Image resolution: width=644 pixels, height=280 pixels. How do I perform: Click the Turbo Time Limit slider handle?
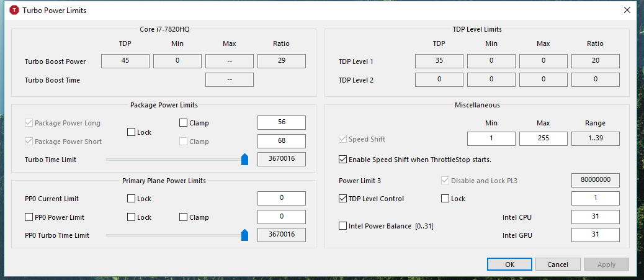pyautogui.click(x=245, y=159)
